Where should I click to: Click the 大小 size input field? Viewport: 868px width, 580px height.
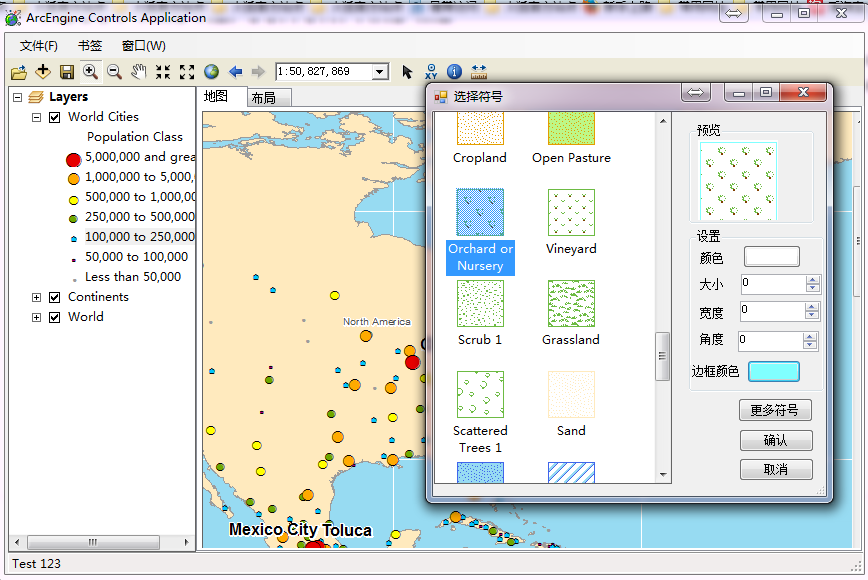tap(773, 284)
